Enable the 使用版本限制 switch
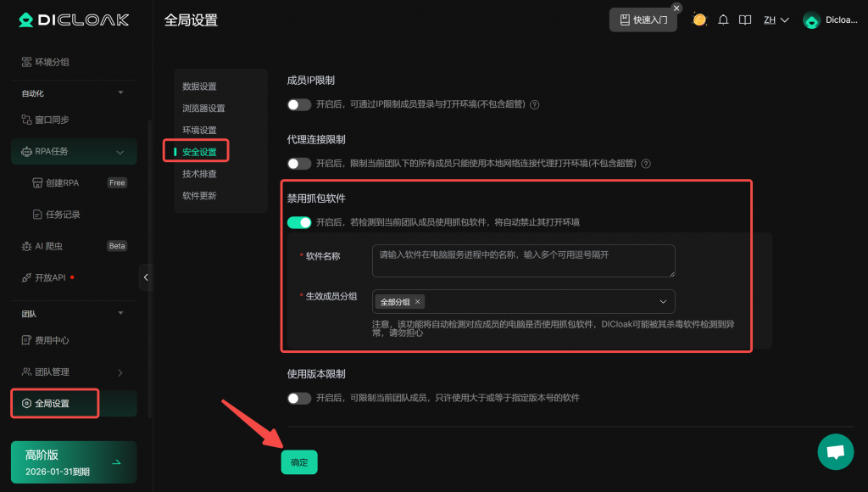This screenshot has height=492, width=868. pyautogui.click(x=299, y=398)
